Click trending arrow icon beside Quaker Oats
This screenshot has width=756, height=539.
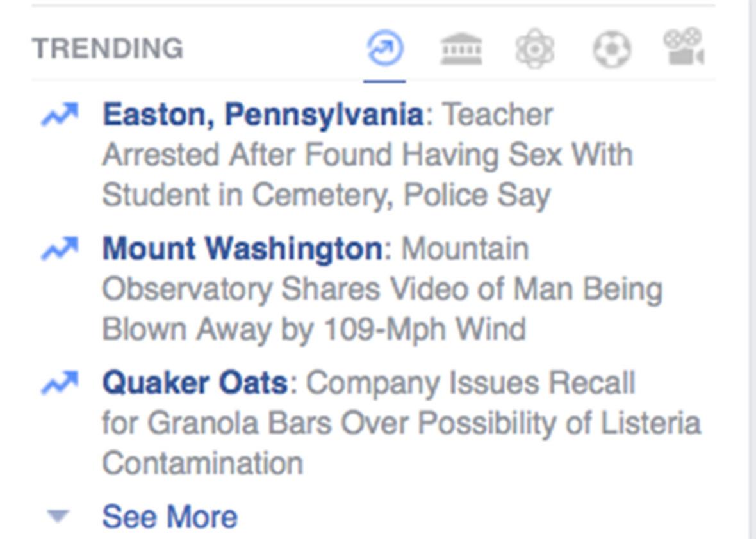[x=60, y=383]
